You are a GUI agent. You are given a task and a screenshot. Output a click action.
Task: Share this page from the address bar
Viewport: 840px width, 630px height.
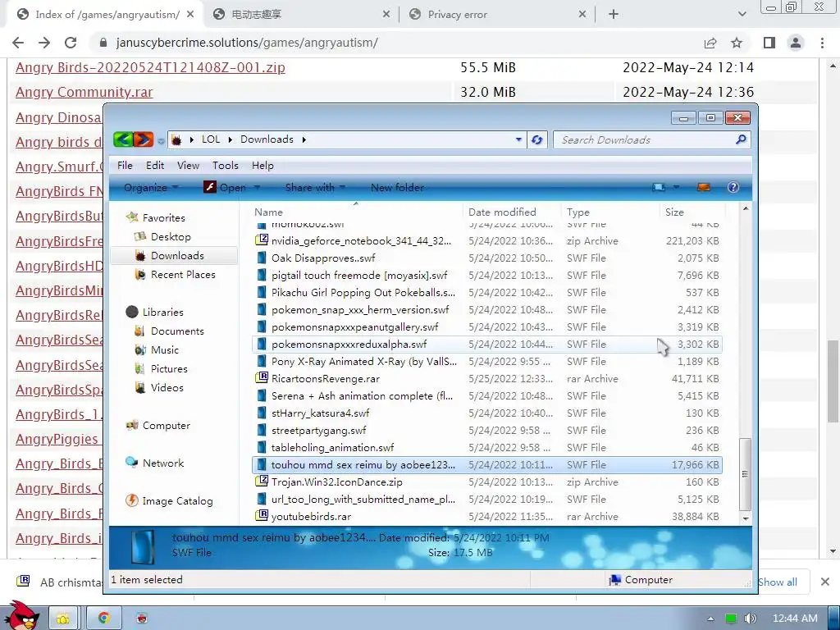click(x=710, y=43)
